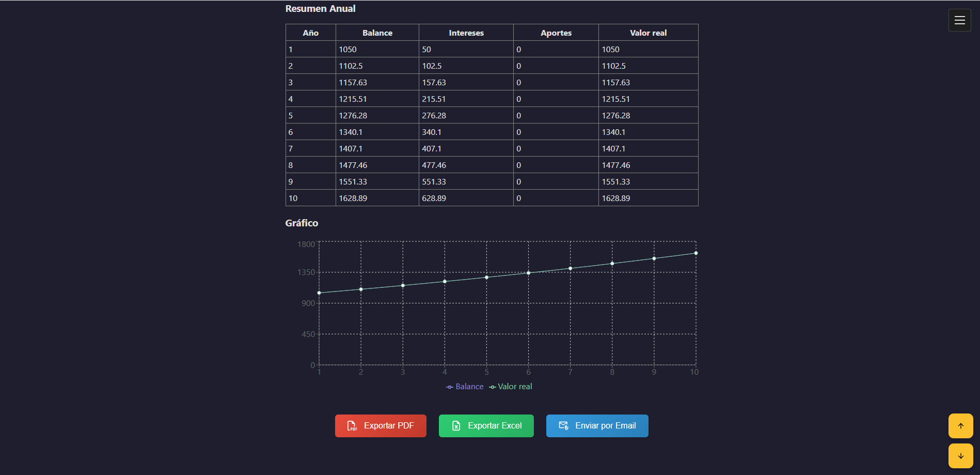This screenshot has height=475, width=980.
Task: Select interest cell 628.89
Action: point(466,198)
